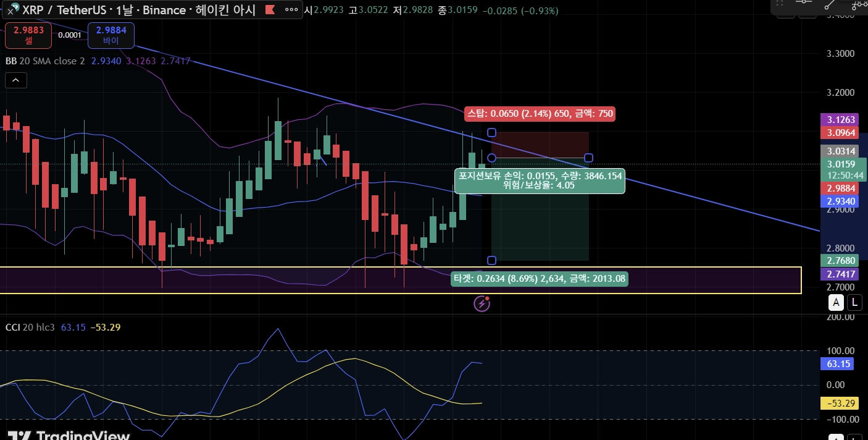Click the green target label of the short position
This screenshot has height=440, width=868.
(x=540, y=279)
